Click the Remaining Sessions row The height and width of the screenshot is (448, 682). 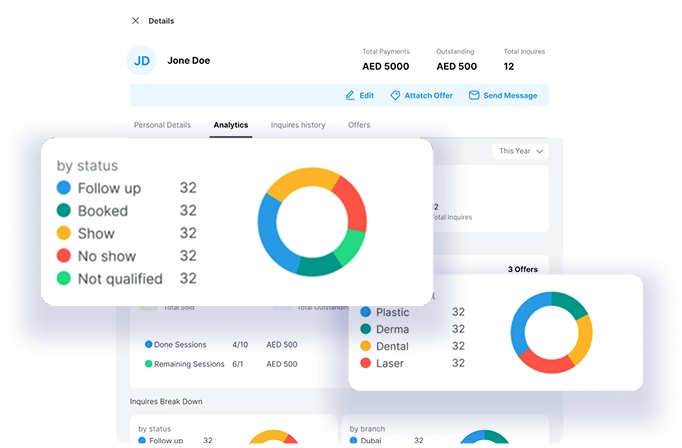[192, 364]
